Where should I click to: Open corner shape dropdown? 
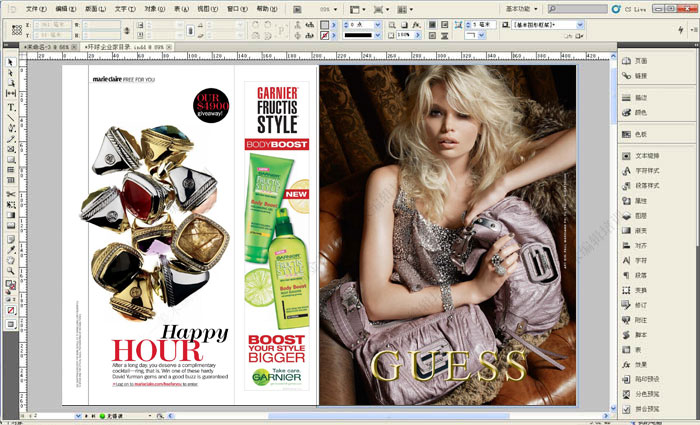482,35
